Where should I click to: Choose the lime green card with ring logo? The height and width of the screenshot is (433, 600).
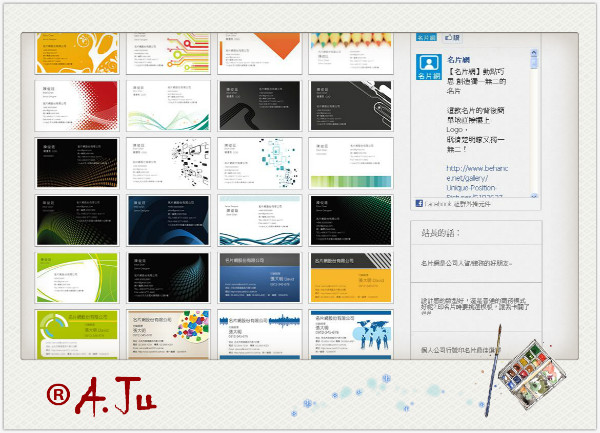[77, 334]
